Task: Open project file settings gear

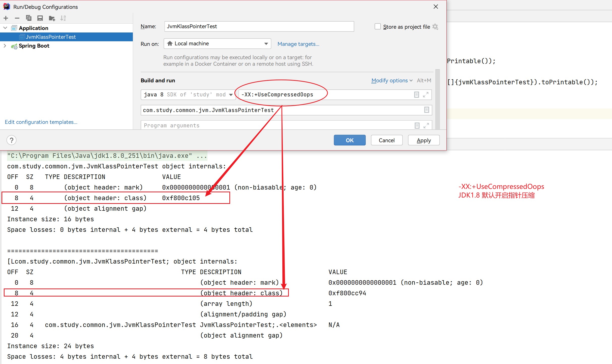Action: (435, 27)
